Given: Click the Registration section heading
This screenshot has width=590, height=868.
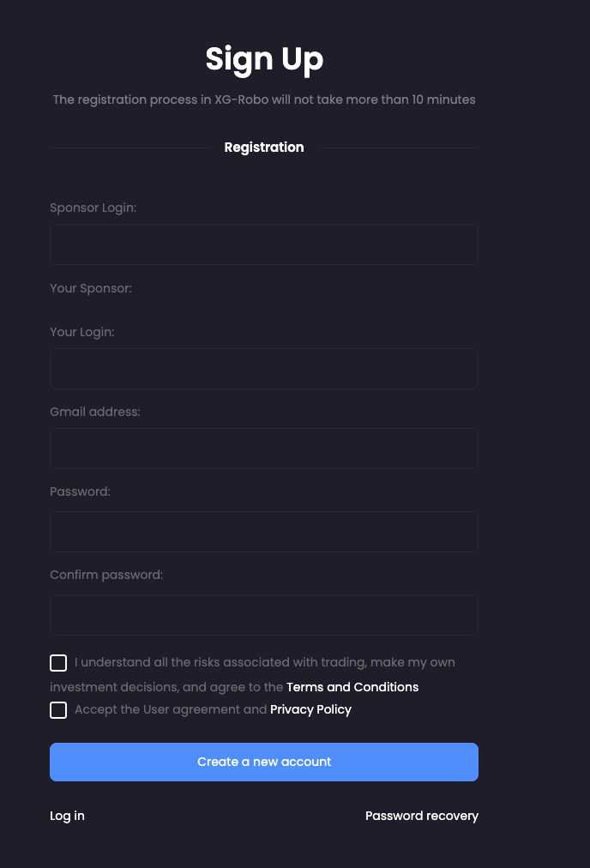Looking at the screenshot, I should pos(264,148).
